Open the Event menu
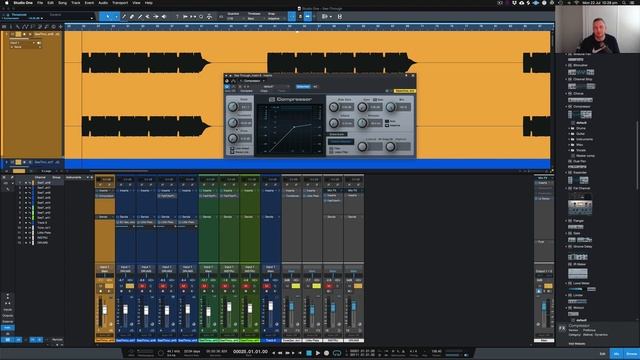Image resolution: width=640 pixels, height=360 pixels. click(89, 2)
